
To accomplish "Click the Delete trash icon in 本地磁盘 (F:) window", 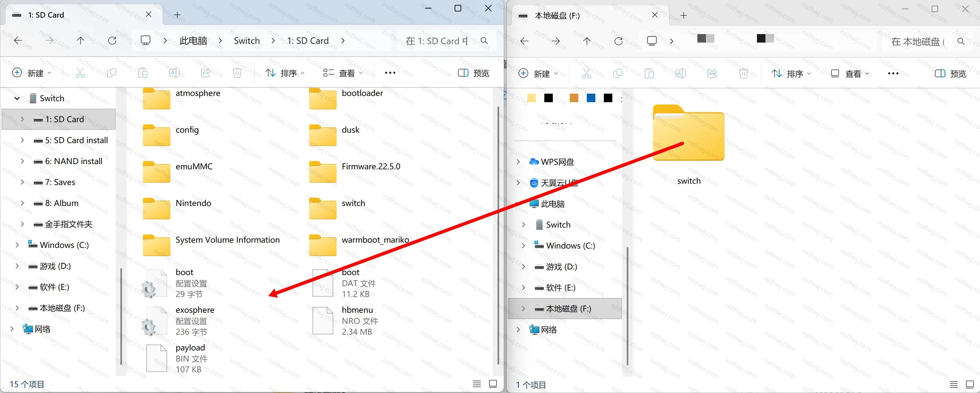I will coord(744,73).
